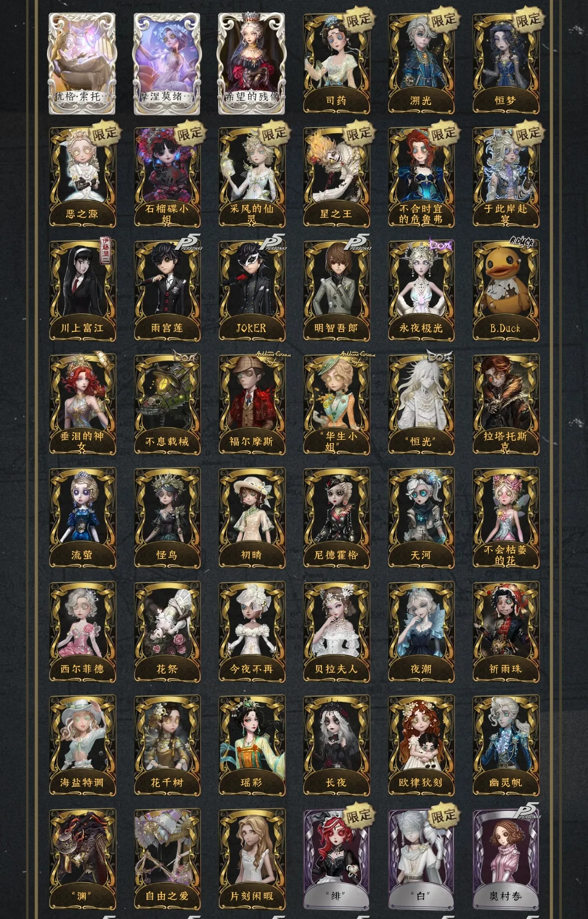588x919 pixels.
Task: Open the 瑶彩 costume card
Action: pyautogui.click(x=252, y=745)
